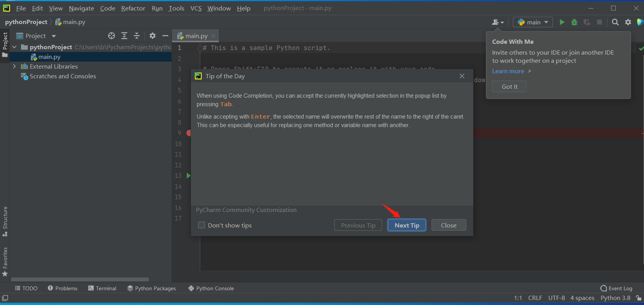Open the Problems tool window
This screenshot has width=644, height=305.
pyautogui.click(x=63, y=288)
